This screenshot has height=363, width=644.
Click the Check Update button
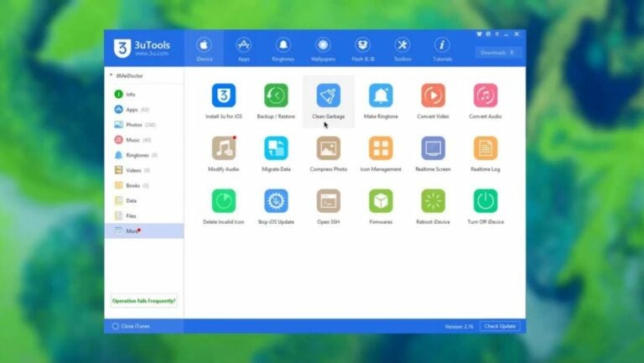(x=500, y=326)
